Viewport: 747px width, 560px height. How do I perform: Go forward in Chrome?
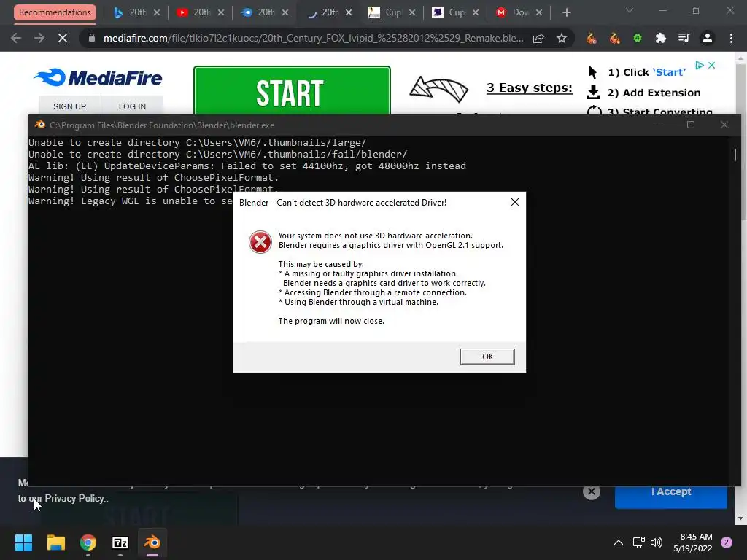[39, 38]
